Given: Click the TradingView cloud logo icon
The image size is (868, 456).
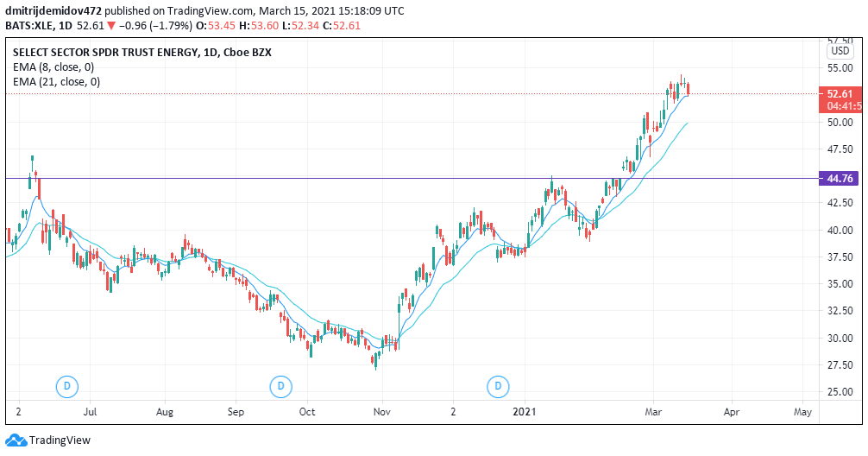Looking at the screenshot, I should (16, 440).
